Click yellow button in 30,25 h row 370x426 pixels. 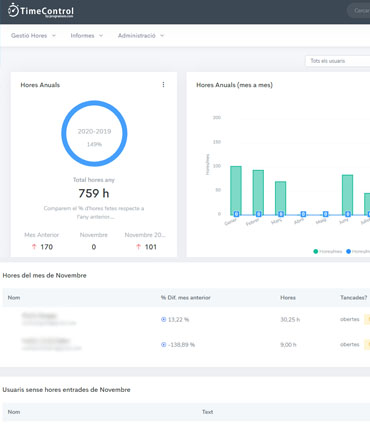367,319
